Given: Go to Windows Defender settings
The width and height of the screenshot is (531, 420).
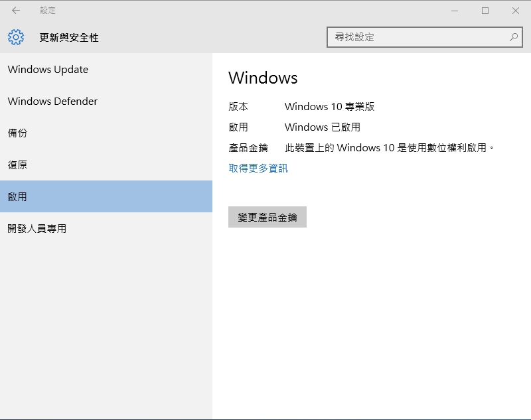Looking at the screenshot, I should pyautogui.click(x=52, y=102).
